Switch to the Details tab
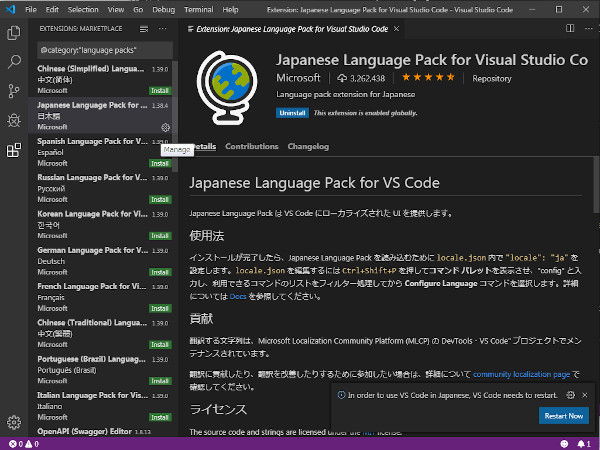The image size is (600, 450). [x=204, y=146]
